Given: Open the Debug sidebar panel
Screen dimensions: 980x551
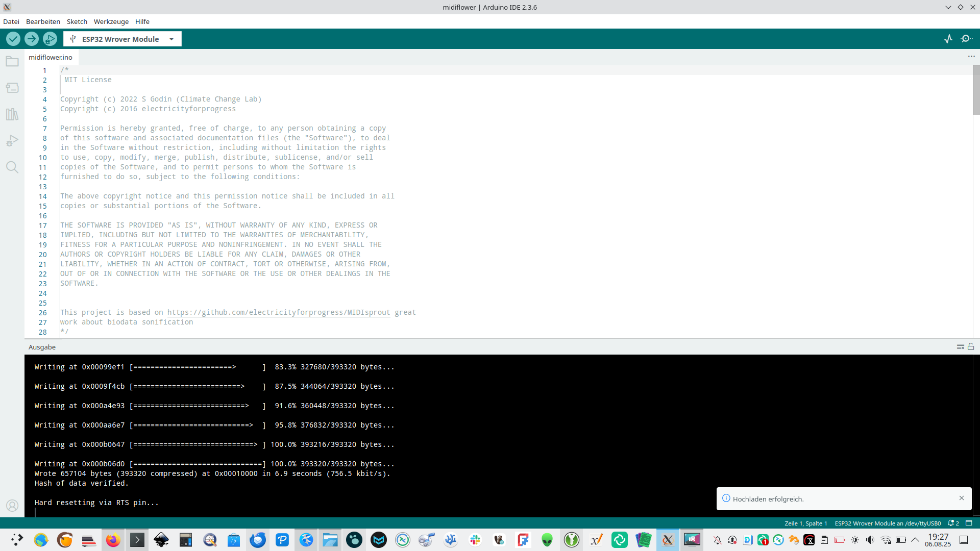Looking at the screenshot, I should point(12,141).
